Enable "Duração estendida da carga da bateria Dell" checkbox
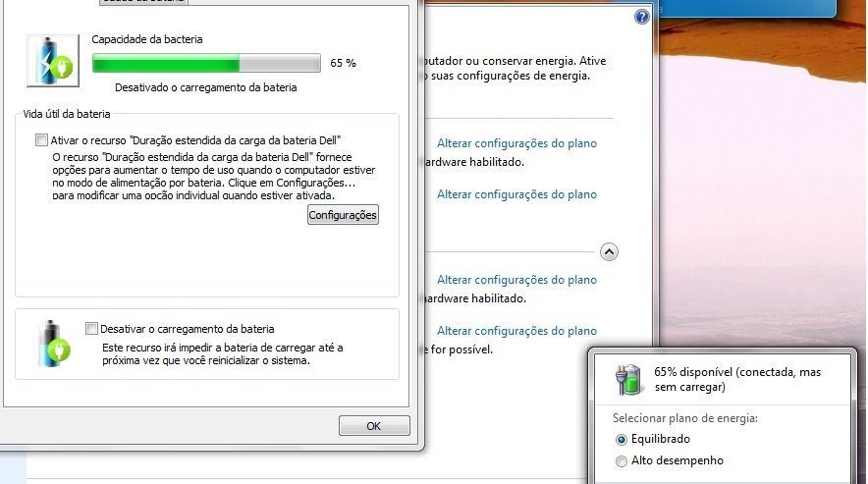This screenshot has height=484, width=868. 41,140
